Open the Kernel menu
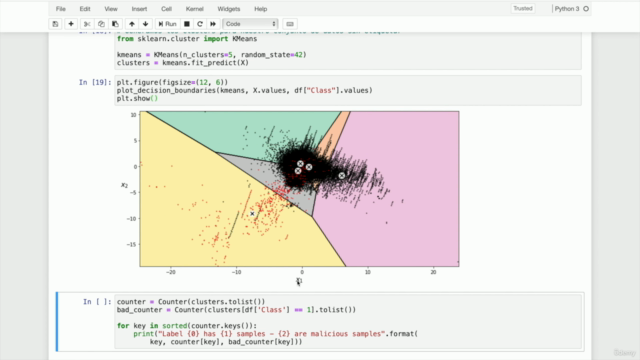Viewport: 640px width, 360px height. point(194,9)
